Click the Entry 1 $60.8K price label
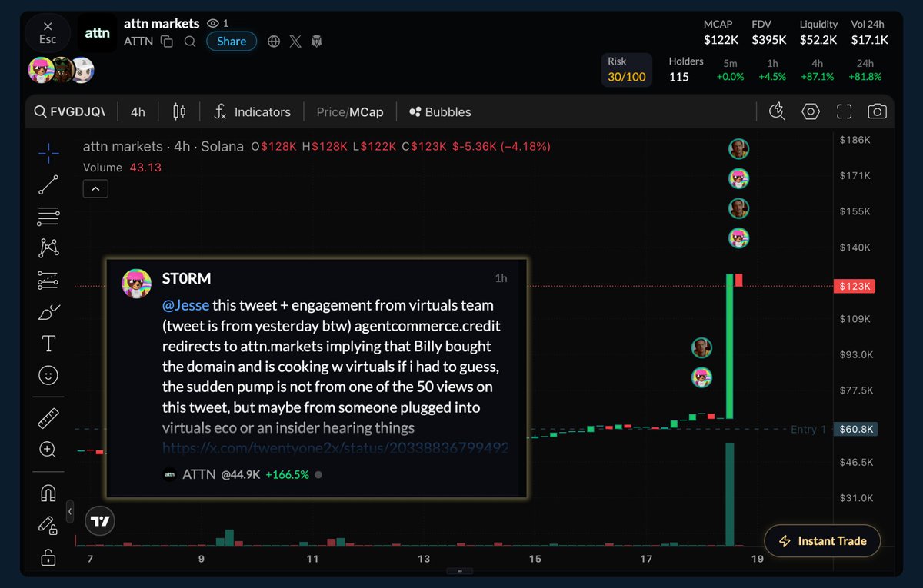 coord(855,429)
